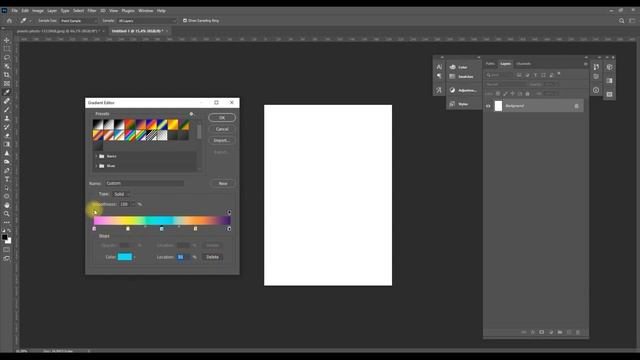Select the Brush tool
Viewport: 640px width, 360px height.
[7, 109]
